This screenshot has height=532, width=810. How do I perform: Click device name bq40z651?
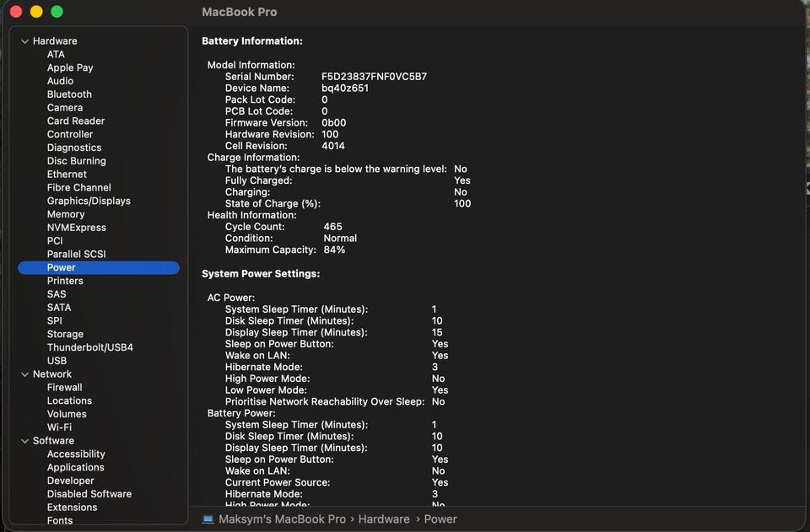click(345, 89)
